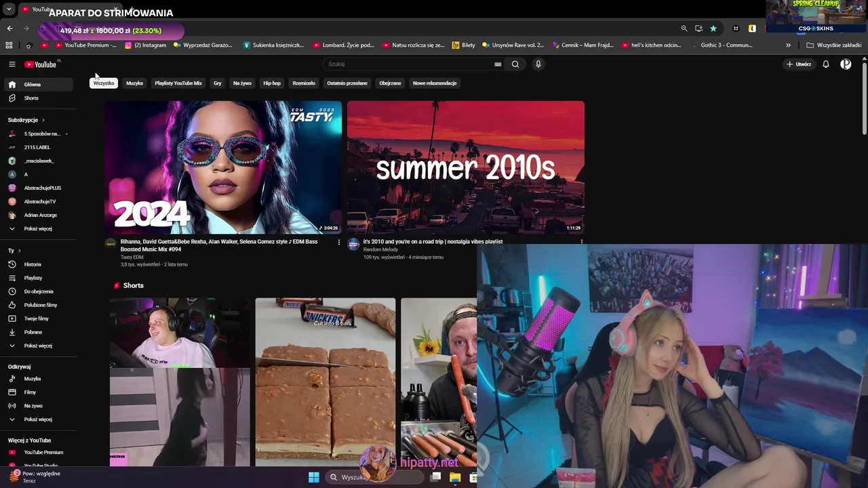Go to Główna home in sidebar

pos(38,85)
